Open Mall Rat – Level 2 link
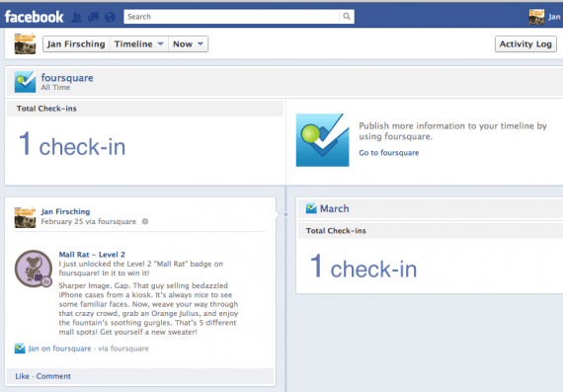The height and width of the screenshot is (392, 563). click(x=92, y=255)
